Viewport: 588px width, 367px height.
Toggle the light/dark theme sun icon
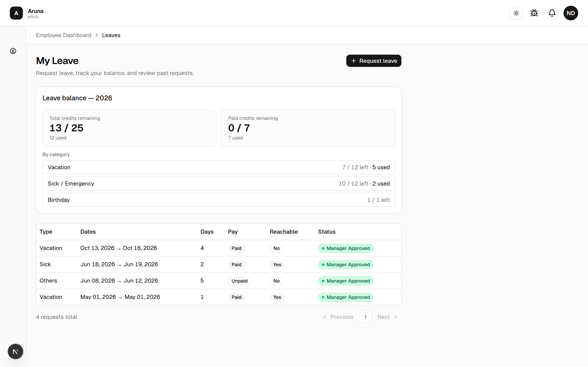(516, 13)
